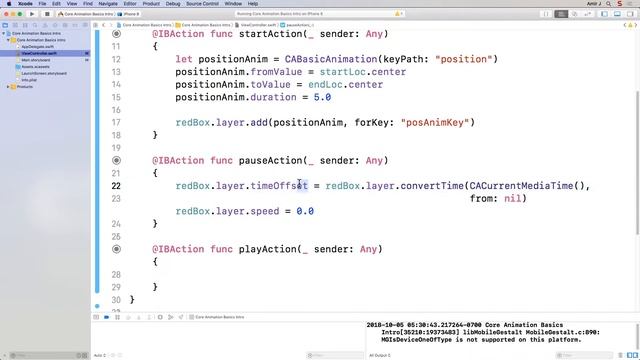
Task: Open the Source Control menu
Action: [202, 4]
